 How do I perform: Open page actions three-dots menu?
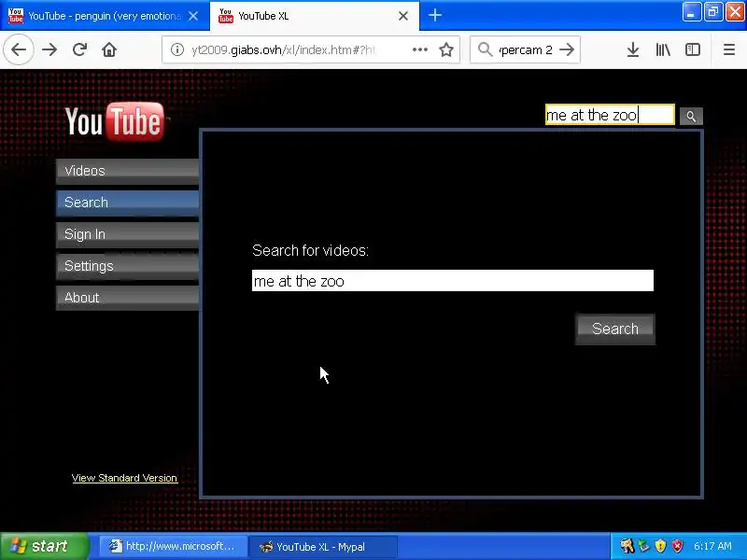point(419,49)
